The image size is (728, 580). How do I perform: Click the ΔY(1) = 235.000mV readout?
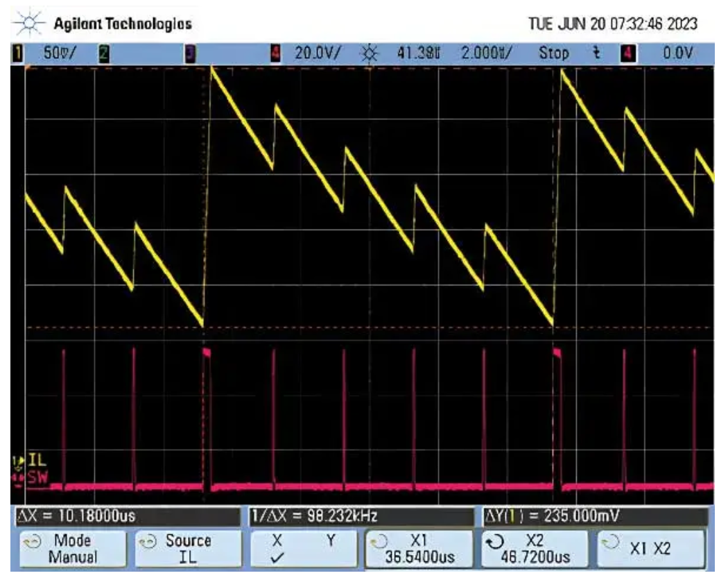[596, 516]
